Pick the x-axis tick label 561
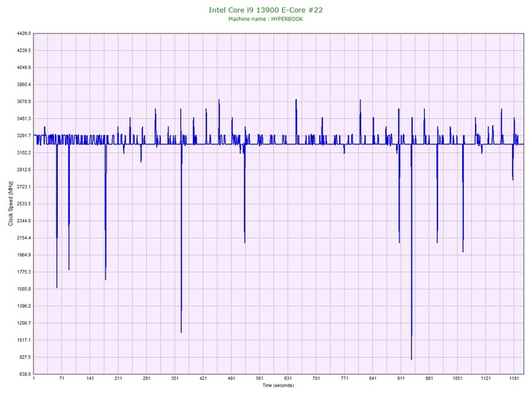This screenshot has height=399, width=532. point(260,378)
